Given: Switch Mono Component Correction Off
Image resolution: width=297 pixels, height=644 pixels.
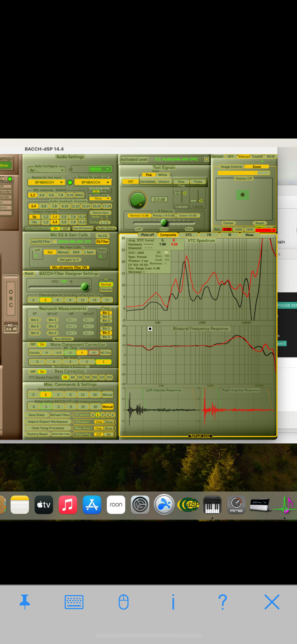Looking at the screenshot, I should [x=33, y=344].
